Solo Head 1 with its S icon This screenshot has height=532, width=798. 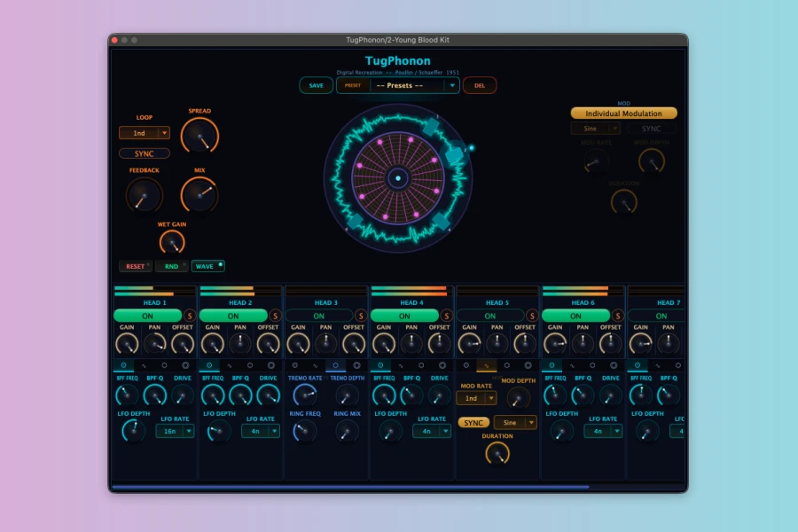[x=190, y=316]
